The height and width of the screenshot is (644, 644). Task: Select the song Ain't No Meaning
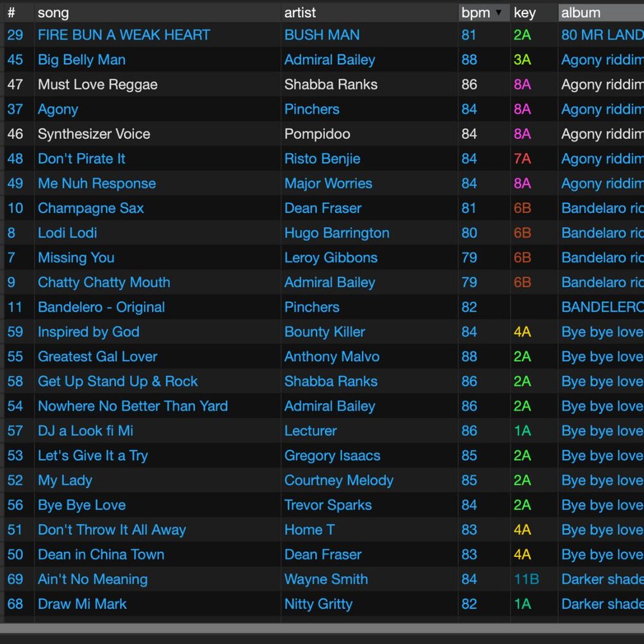(x=93, y=579)
